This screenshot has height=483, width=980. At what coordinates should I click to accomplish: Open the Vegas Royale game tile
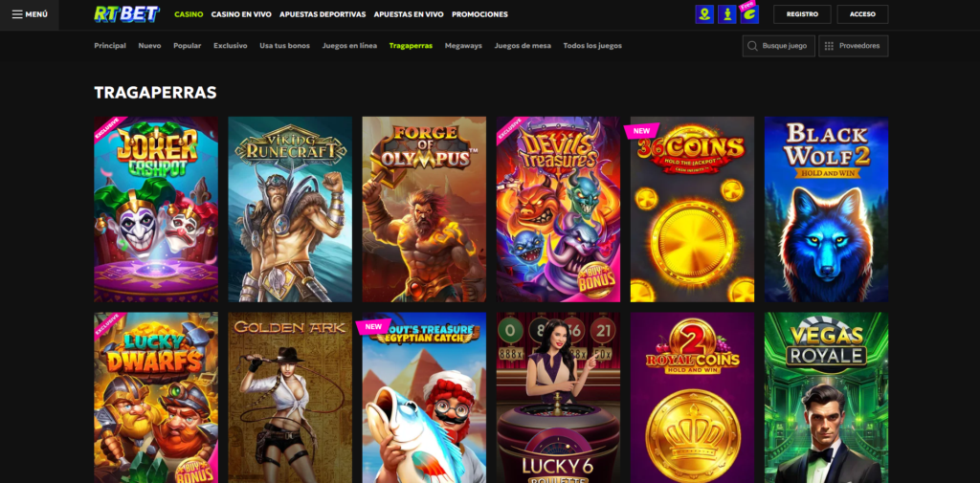pos(826,397)
